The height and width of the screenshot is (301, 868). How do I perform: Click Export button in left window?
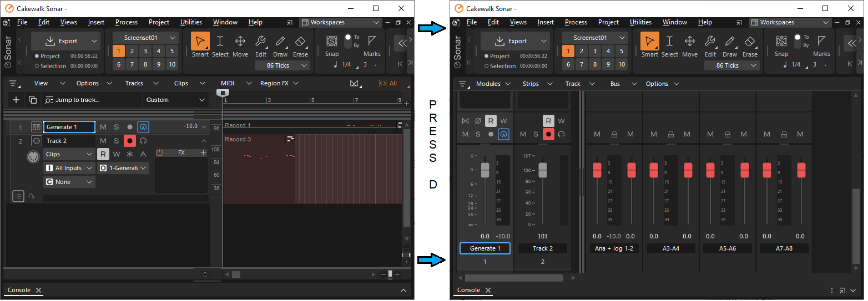(x=65, y=41)
